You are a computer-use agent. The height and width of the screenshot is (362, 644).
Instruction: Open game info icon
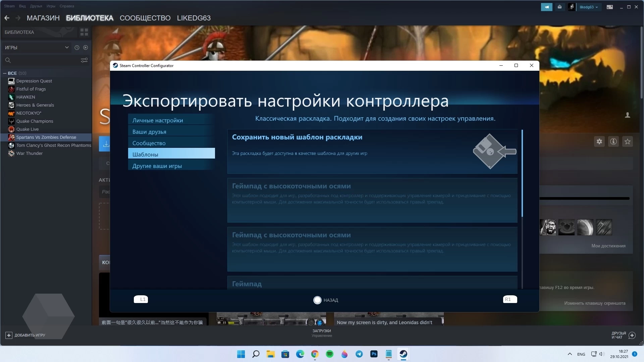tap(613, 141)
